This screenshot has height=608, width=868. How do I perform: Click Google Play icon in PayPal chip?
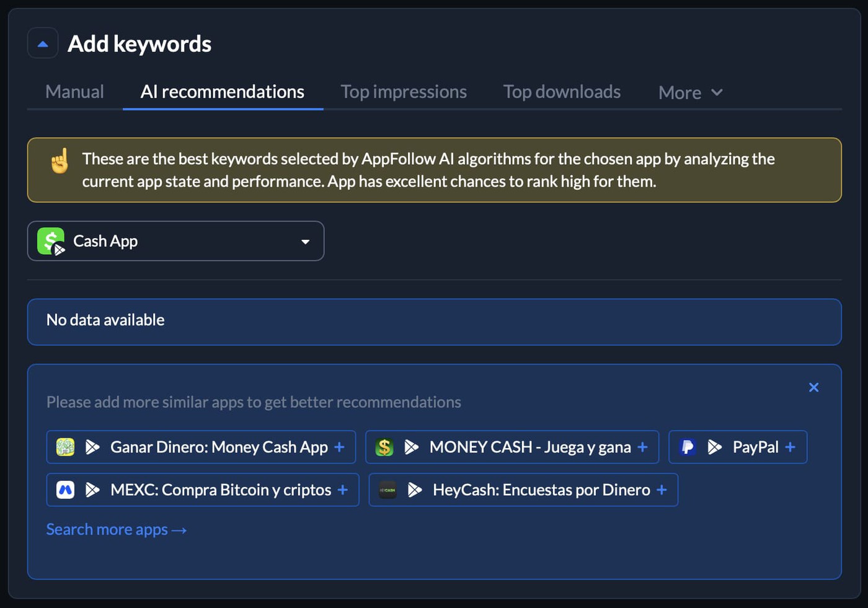715,447
